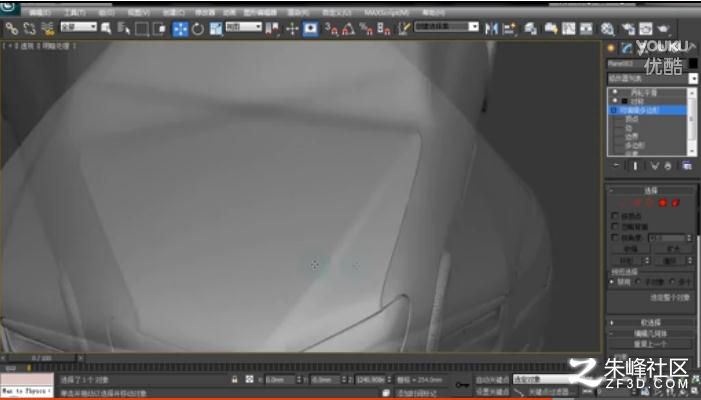Click the Select and Link tool
Screen dimensions: 701x400
(x=12, y=29)
